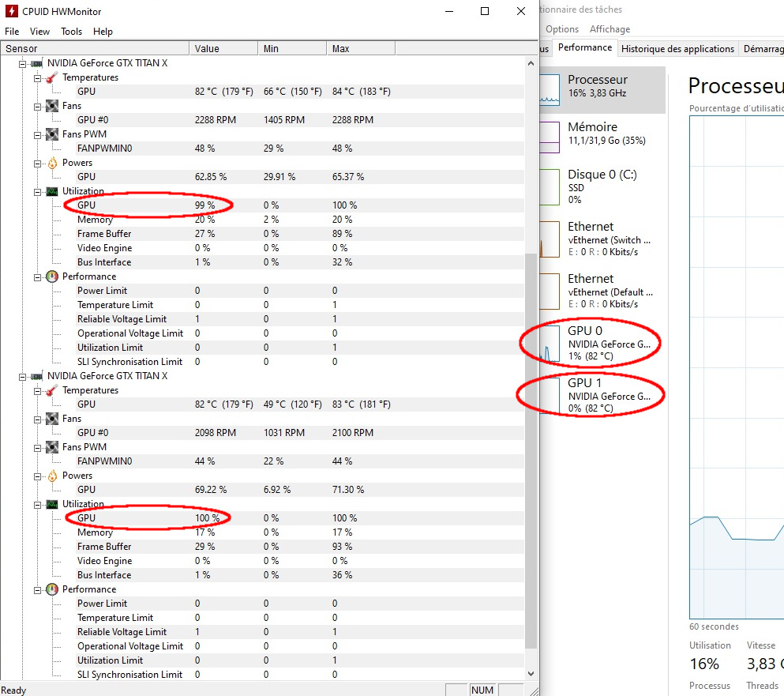Click the CPU usage graph in Task Manager

pyautogui.click(x=737, y=368)
